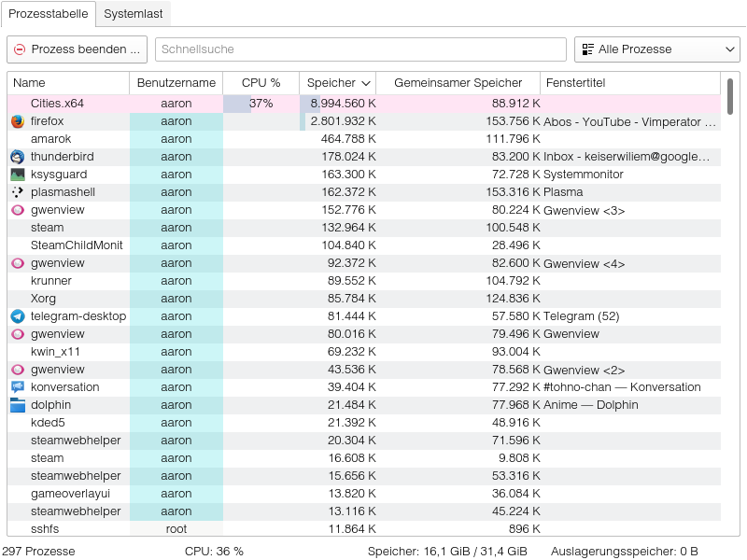Select the kded5 process

[x=364, y=423]
